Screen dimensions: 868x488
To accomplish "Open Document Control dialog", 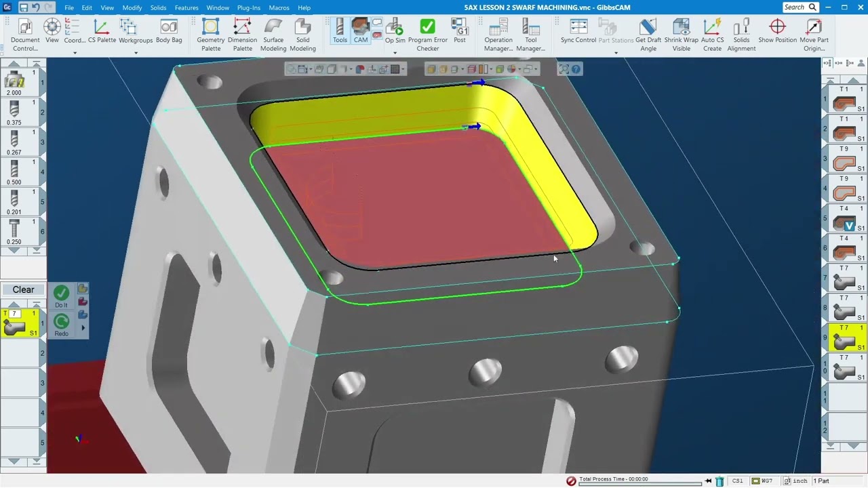I will (x=25, y=35).
